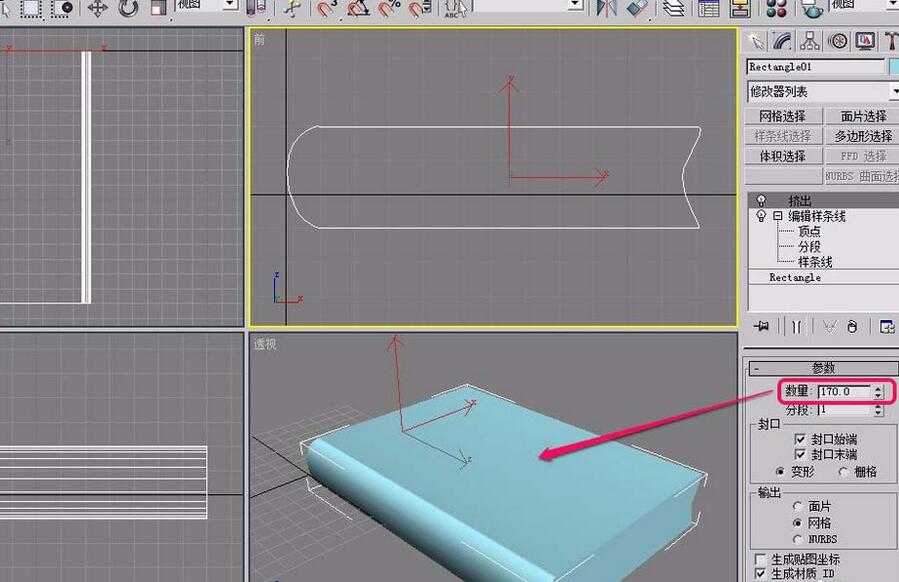This screenshot has height=582, width=899.
Task: Click the 数量 value spinner up arrow
Action: pos(877,388)
